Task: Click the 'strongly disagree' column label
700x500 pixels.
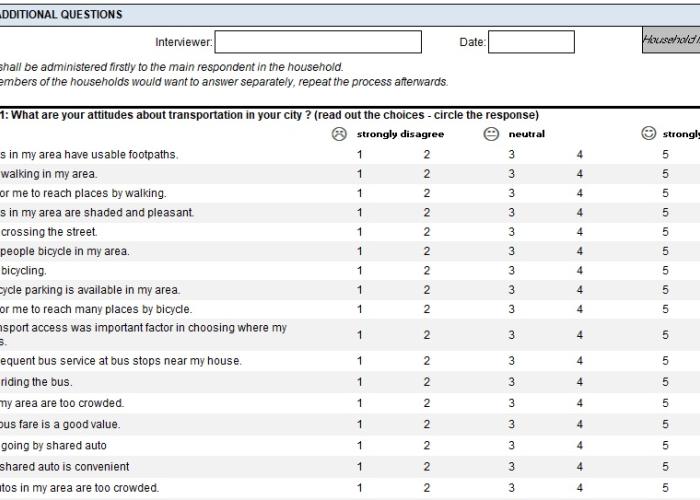Action: pyautogui.click(x=400, y=134)
